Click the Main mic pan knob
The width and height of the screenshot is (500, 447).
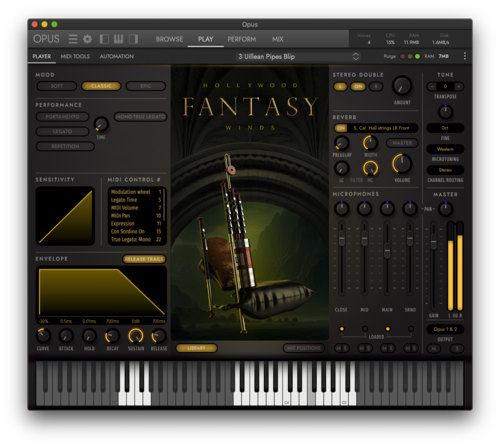(387, 209)
